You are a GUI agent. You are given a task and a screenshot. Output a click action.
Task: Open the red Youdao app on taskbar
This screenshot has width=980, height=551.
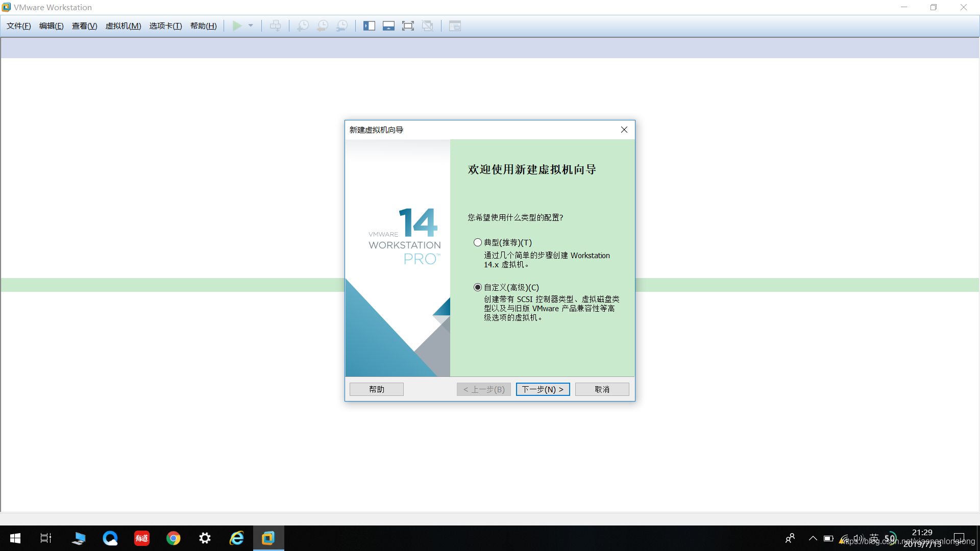142,538
